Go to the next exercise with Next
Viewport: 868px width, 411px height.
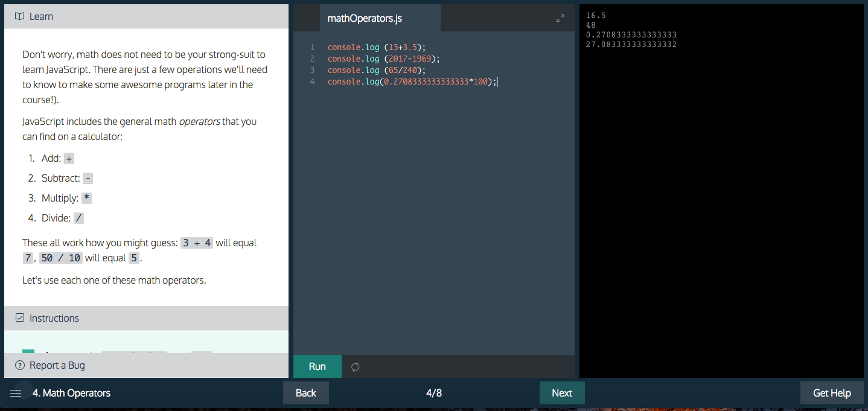pos(562,393)
